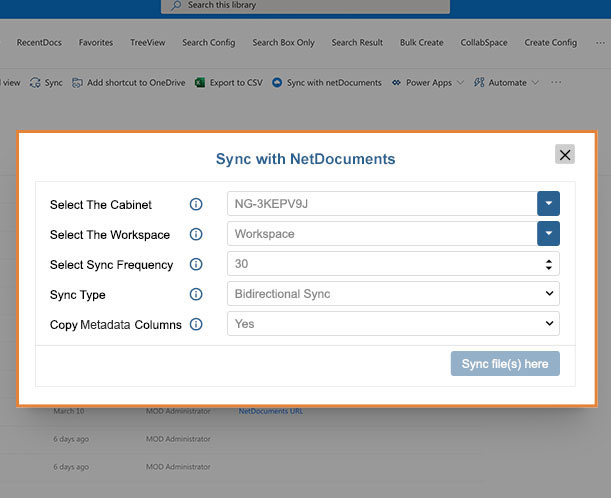Click the Workspace field
The image size is (611, 498).
(x=382, y=233)
